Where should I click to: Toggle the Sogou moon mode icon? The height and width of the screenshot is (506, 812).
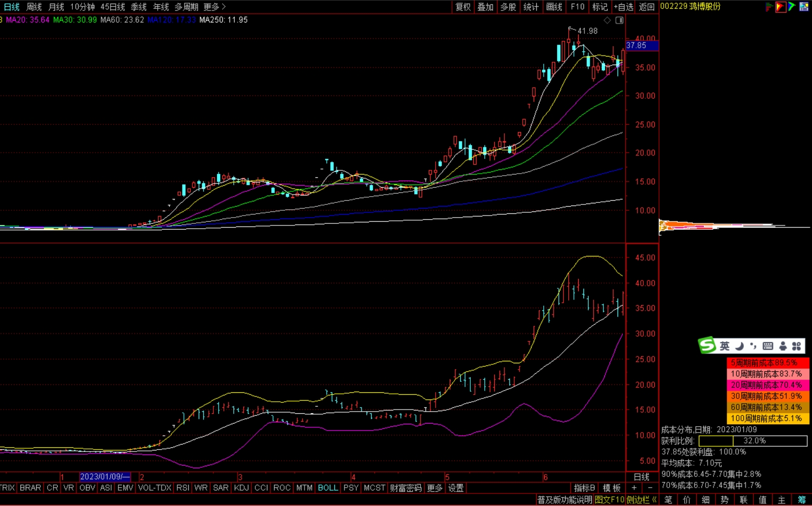(x=739, y=346)
